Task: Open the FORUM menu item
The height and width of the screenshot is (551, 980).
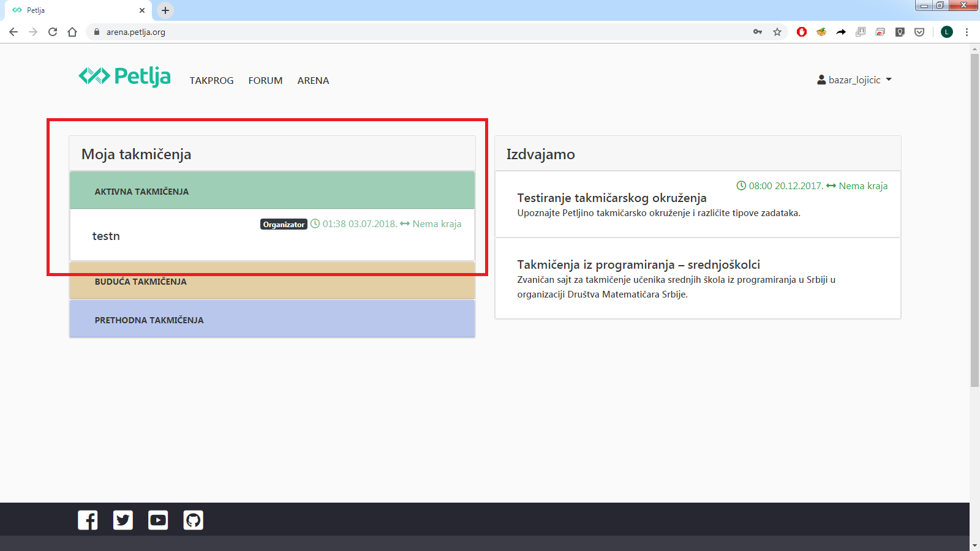Action: point(265,81)
